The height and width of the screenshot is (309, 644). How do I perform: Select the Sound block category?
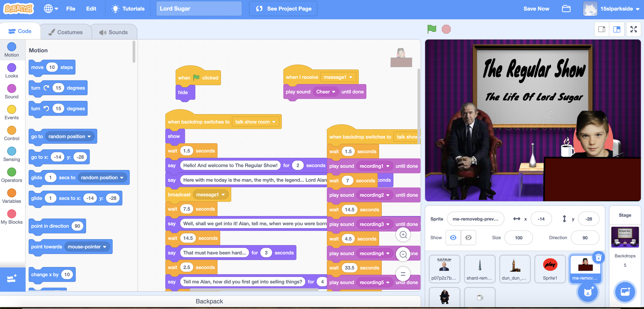pyautogui.click(x=12, y=92)
